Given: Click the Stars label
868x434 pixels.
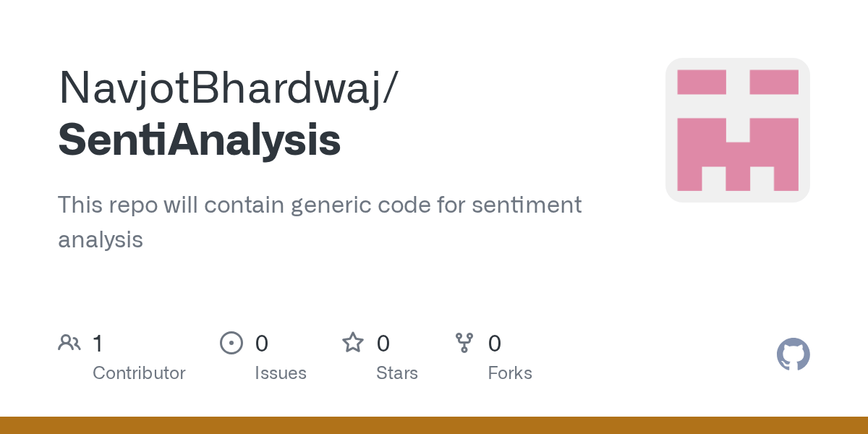Looking at the screenshot, I should click(397, 373).
